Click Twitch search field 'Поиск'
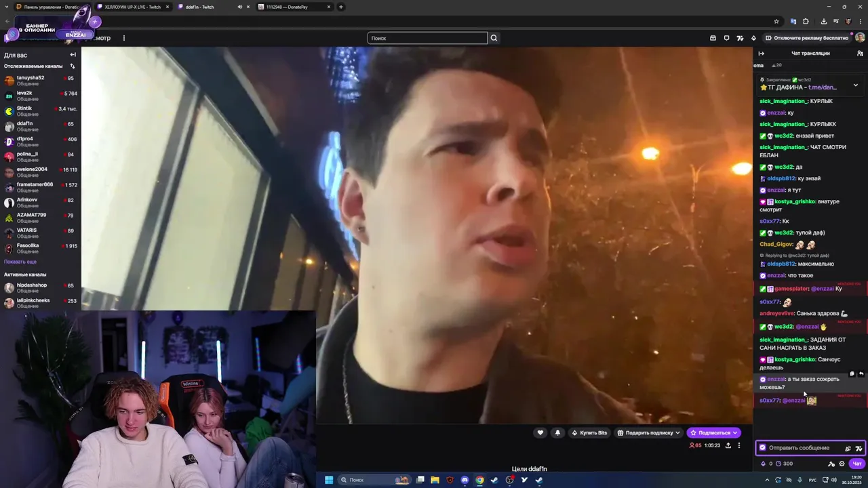This screenshot has width=868, height=488. [x=427, y=38]
